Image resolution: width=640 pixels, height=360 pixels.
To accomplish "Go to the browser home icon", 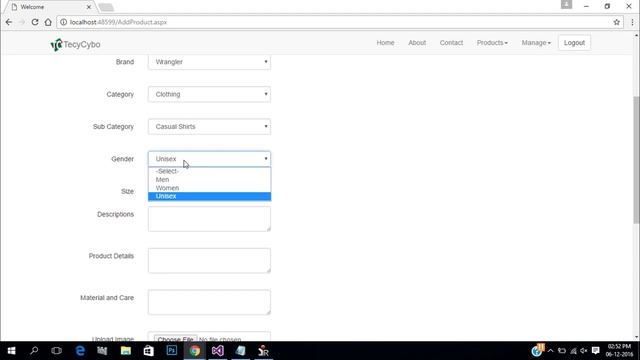I will coord(48,22).
